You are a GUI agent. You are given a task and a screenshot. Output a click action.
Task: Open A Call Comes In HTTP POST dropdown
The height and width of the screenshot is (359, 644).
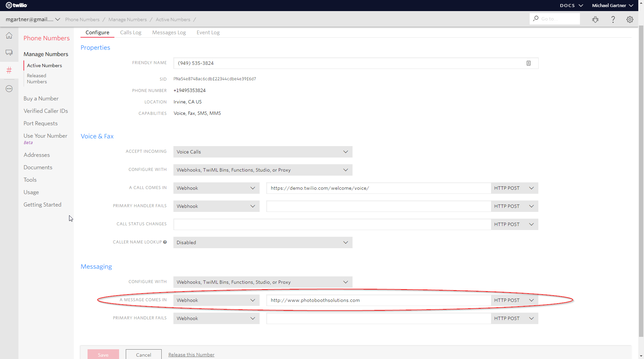coord(515,188)
